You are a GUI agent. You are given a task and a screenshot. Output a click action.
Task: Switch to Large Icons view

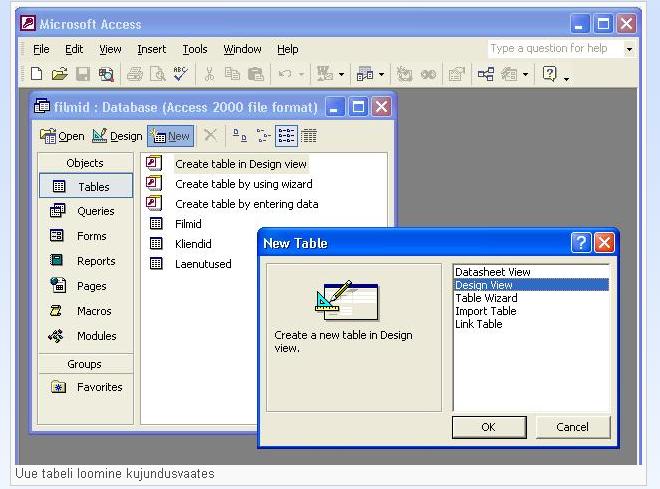[240, 136]
